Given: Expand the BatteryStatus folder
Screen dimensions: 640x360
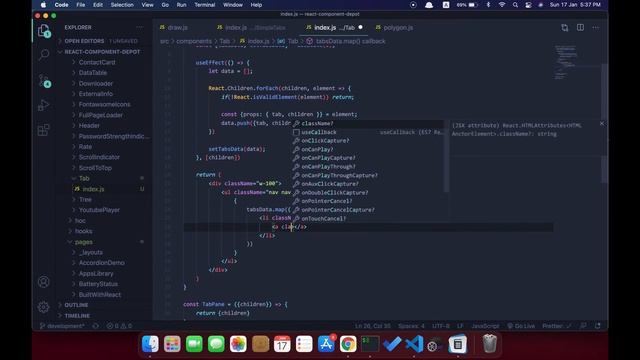Looking at the screenshot, I should (98, 284).
